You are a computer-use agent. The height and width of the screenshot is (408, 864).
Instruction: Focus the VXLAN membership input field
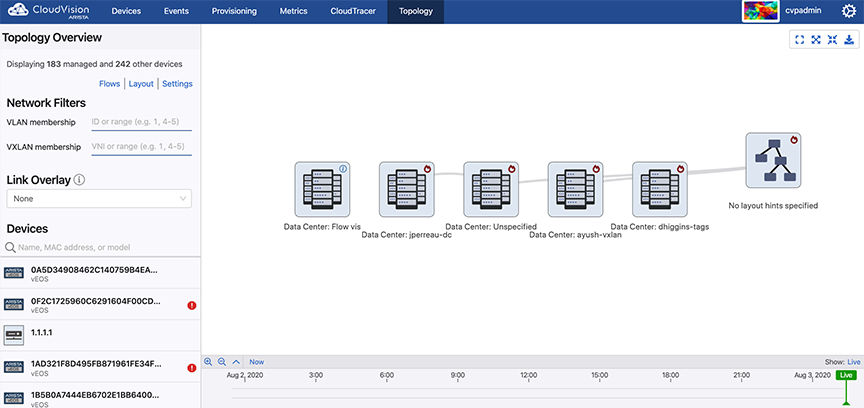(142, 147)
